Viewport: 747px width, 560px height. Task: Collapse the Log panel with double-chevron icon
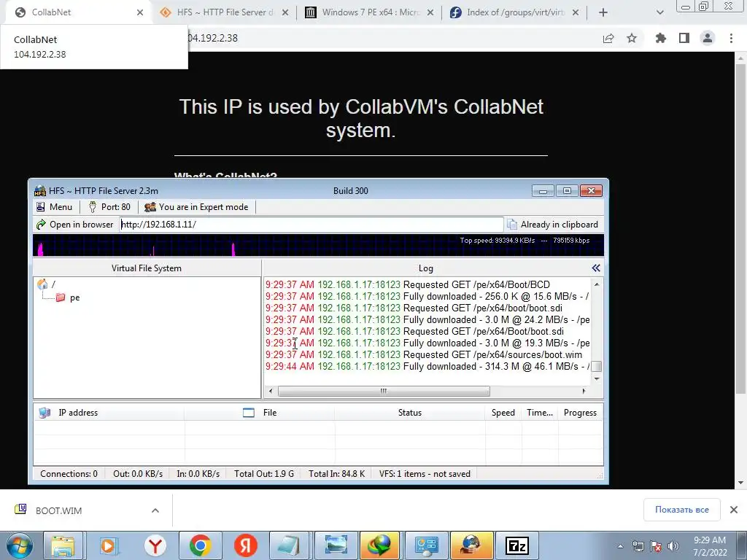(x=595, y=268)
